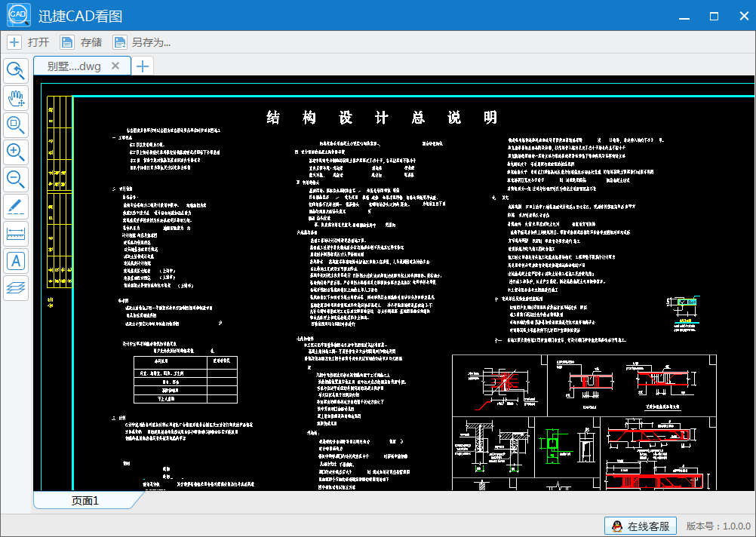
Task: Save the drawing with the 存储 icon
Action: (x=67, y=42)
